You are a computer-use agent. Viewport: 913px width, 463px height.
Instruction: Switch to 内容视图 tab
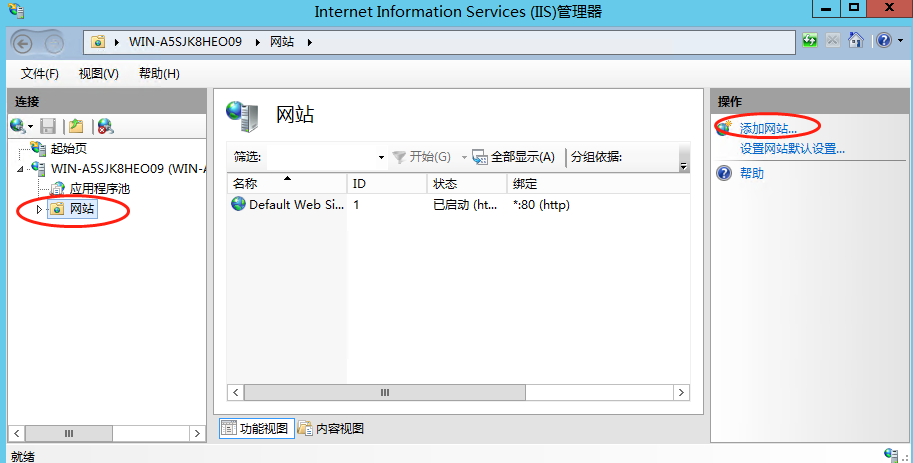point(331,429)
